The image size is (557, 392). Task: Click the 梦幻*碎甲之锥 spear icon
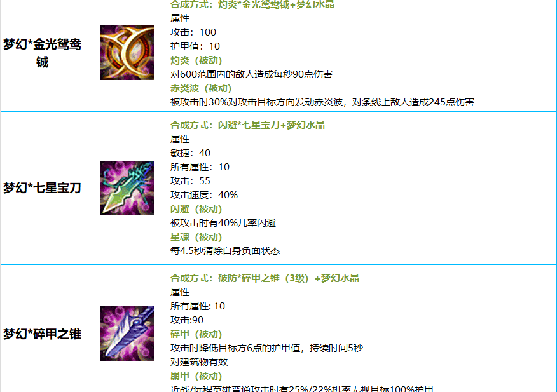(127, 334)
